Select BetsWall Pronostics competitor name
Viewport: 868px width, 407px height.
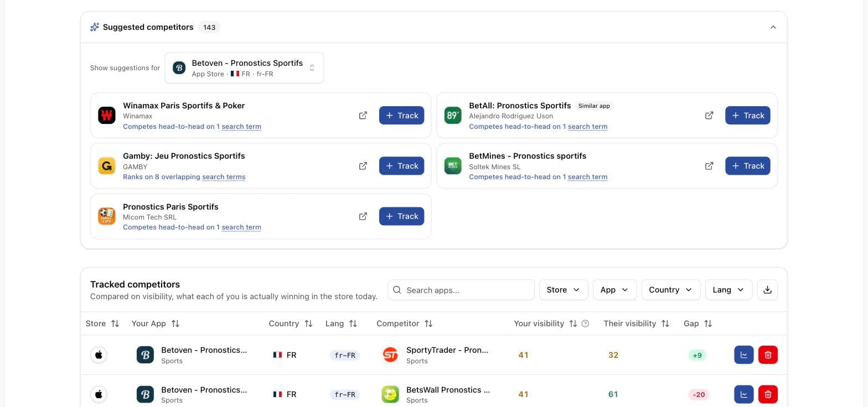pyautogui.click(x=448, y=390)
